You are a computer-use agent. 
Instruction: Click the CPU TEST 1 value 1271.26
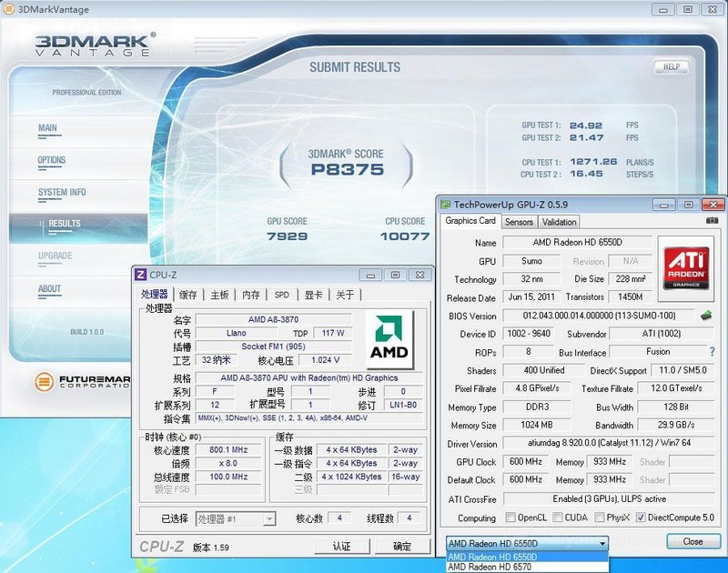pyautogui.click(x=593, y=162)
